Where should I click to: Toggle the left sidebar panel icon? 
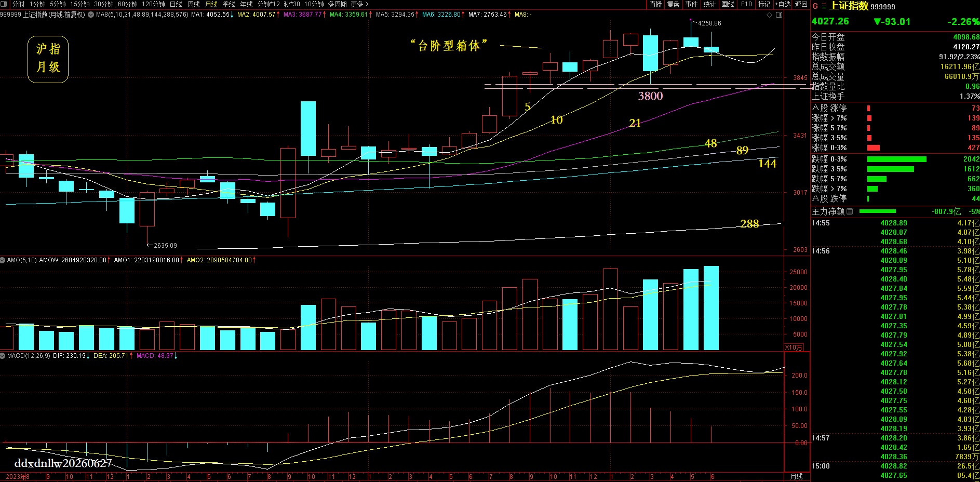coord(4,4)
